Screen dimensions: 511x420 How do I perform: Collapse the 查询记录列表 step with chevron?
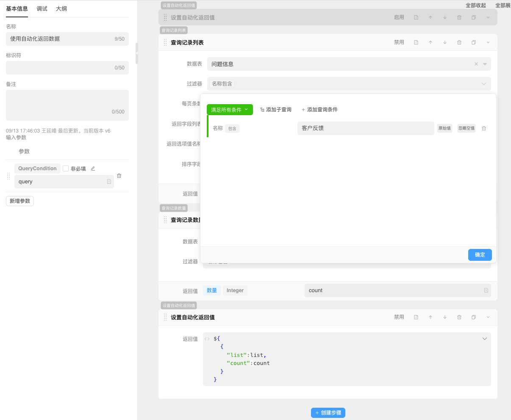(488, 42)
